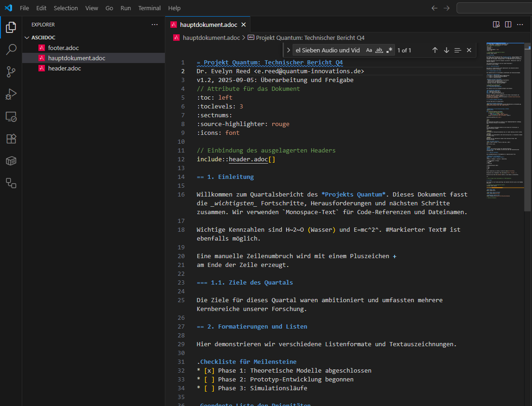The width and height of the screenshot is (532, 406).
Task: Enable Use Regular Expression in Find
Action: click(x=389, y=50)
